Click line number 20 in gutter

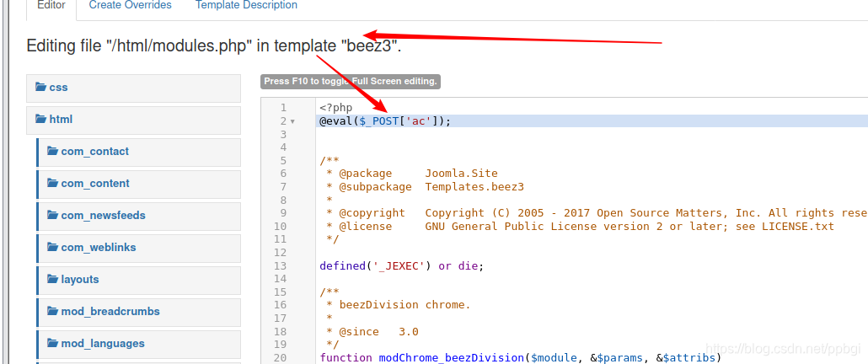pos(280,358)
